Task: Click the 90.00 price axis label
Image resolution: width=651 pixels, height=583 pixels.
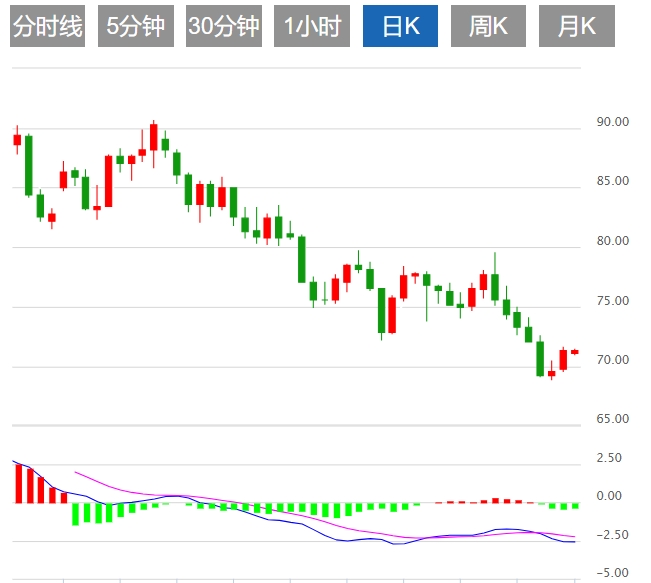Action: (612, 122)
